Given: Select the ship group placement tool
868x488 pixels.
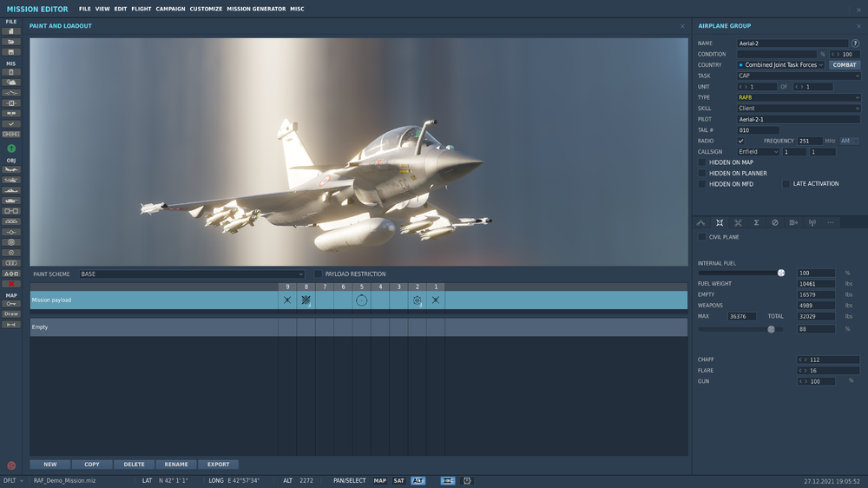Looking at the screenshot, I should point(11,190).
